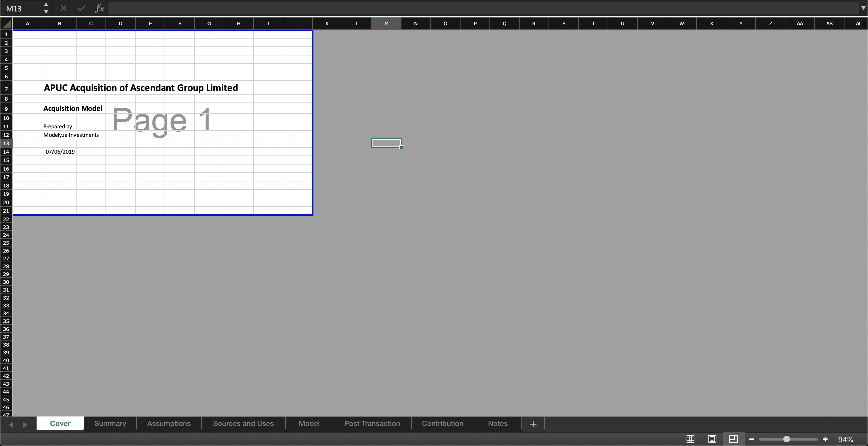Click the Name Box showing M13
The width and height of the screenshot is (868, 446).
(22, 8)
